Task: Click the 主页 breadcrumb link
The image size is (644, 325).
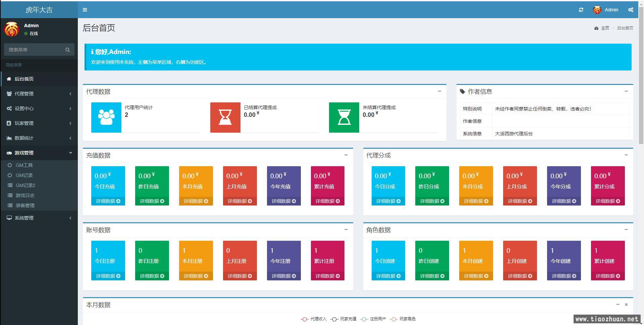Action: click(x=605, y=28)
